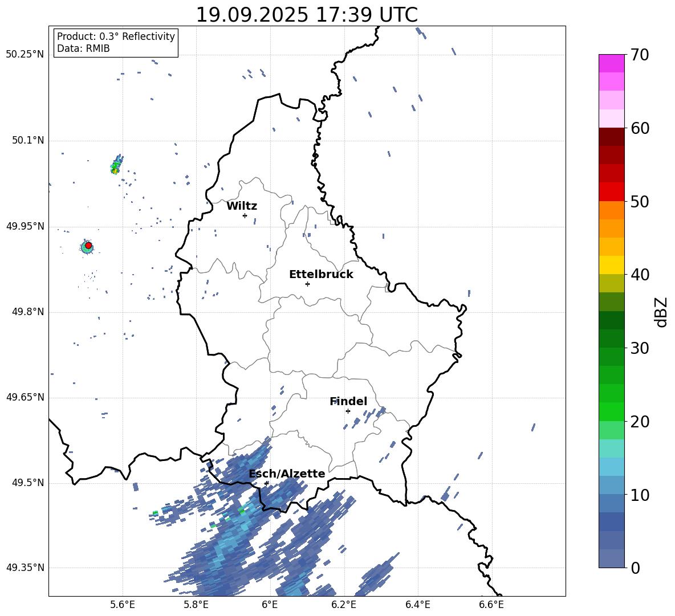Click the 30 value on colorbar
Viewport: 675px width, 616px height.
tap(640, 348)
